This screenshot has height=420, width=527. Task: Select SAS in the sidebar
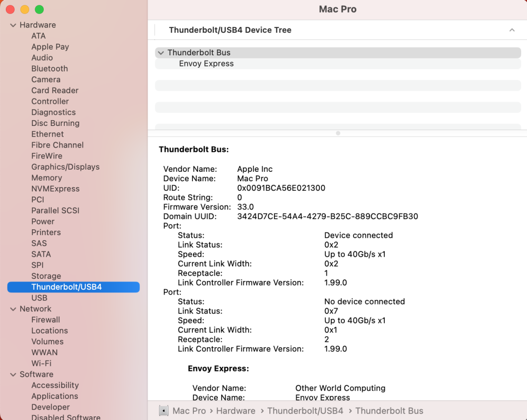[39, 243]
